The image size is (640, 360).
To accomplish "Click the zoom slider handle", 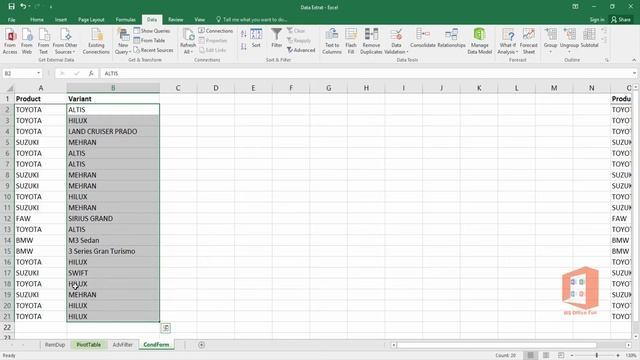I will pos(597,356).
